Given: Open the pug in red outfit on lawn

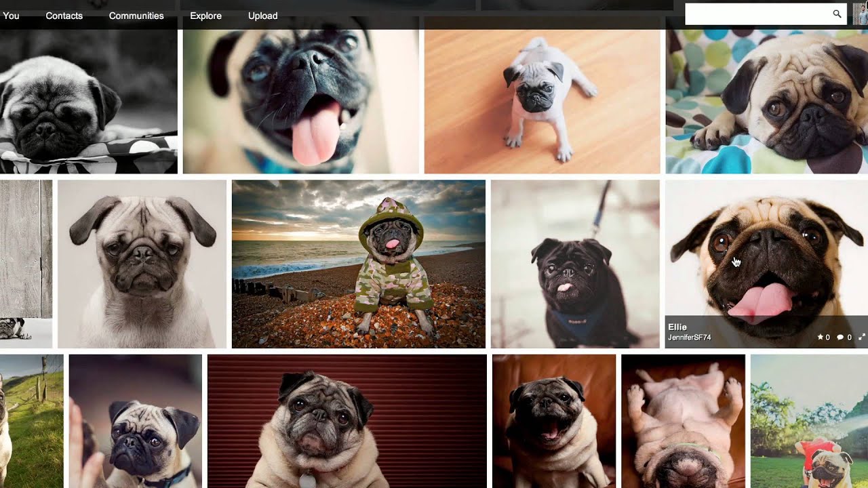Looking at the screenshot, I should pyautogui.click(x=809, y=421).
